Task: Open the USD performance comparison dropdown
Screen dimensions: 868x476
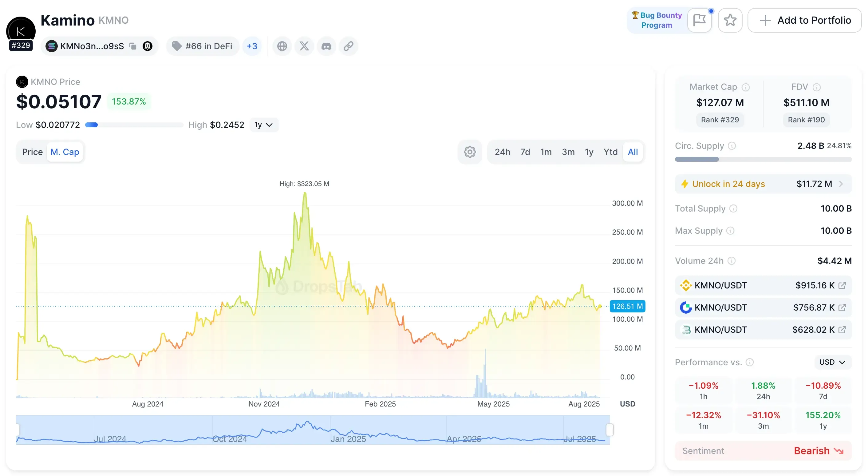Action: point(832,362)
